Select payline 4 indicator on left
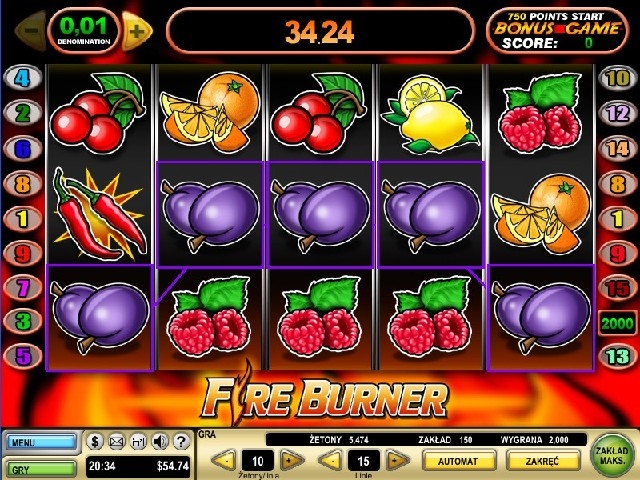This screenshot has width=640, height=480. 22,78
